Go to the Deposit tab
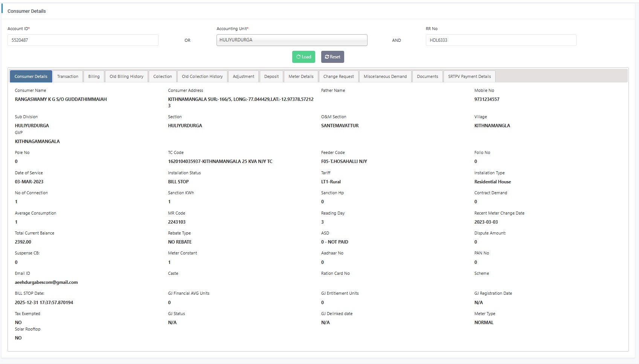 tap(271, 76)
